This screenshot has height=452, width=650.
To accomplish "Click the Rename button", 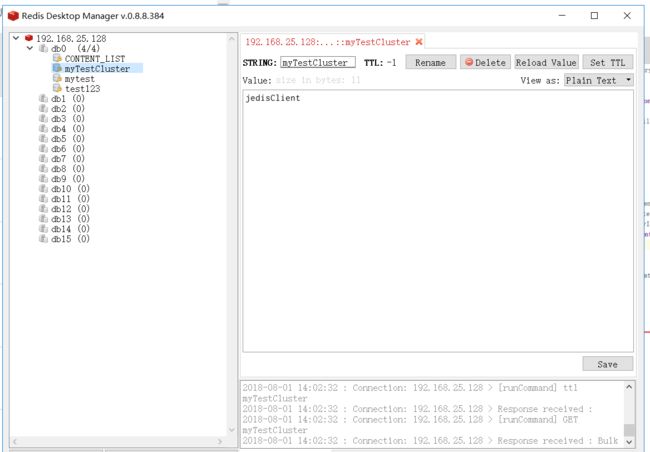I will coord(431,62).
